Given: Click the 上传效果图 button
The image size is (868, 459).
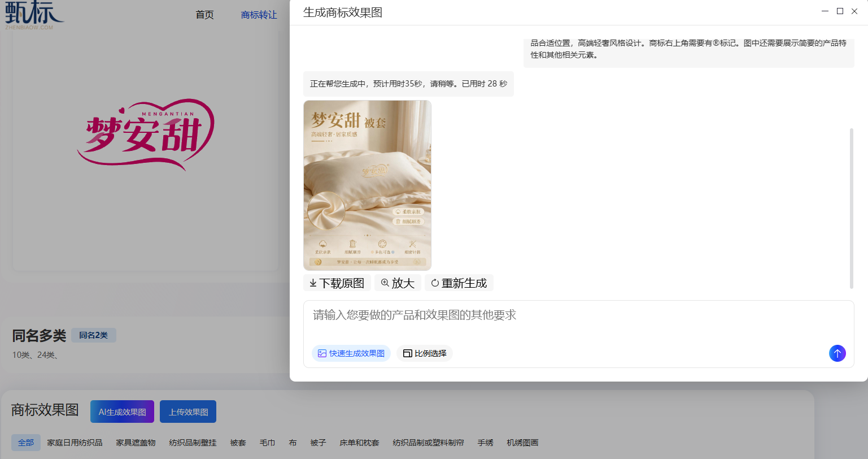Looking at the screenshot, I should 188,412.
